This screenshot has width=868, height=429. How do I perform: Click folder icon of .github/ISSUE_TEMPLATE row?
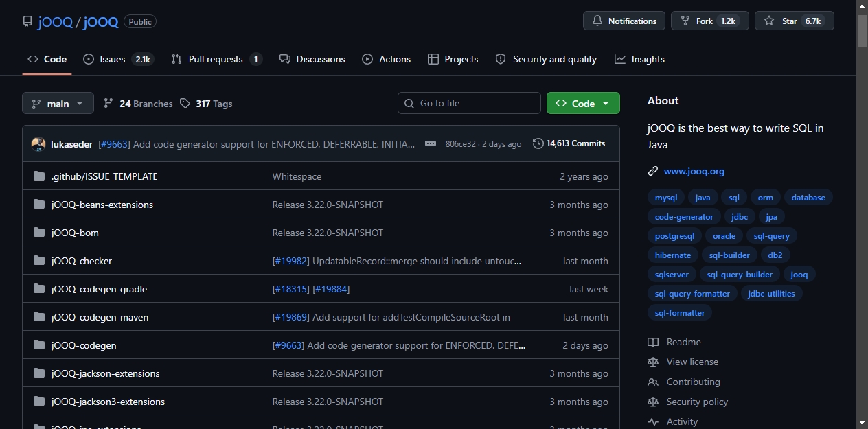pos(39,176)
